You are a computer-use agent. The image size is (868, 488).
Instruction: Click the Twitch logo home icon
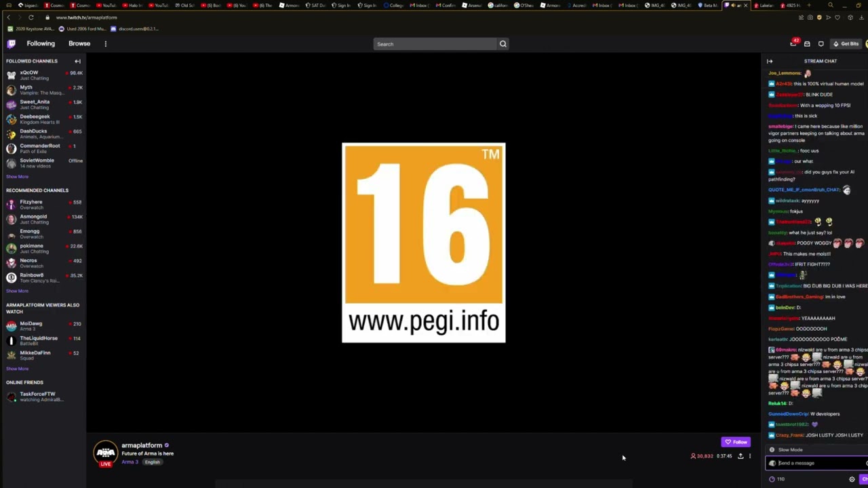point(11,43)
